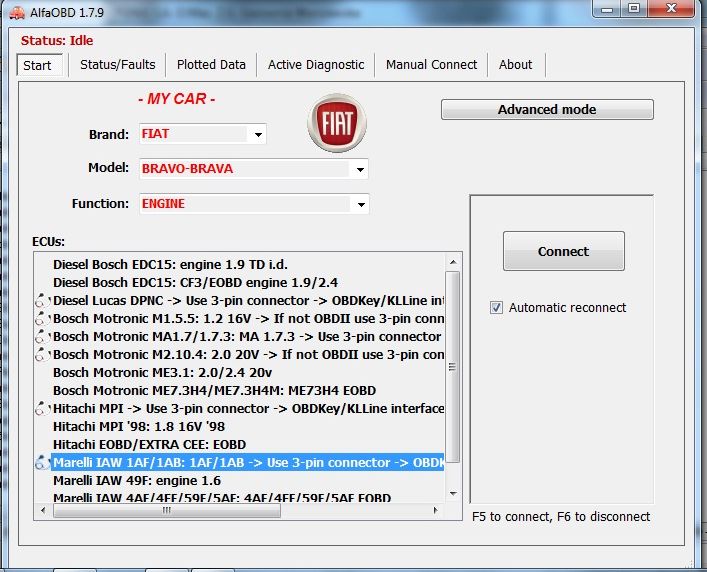This screenshot has width=707, height=572.
Task: Open the Brand dropdown showing FIAT
Action: pyautogui.click(x=258, y=135)
